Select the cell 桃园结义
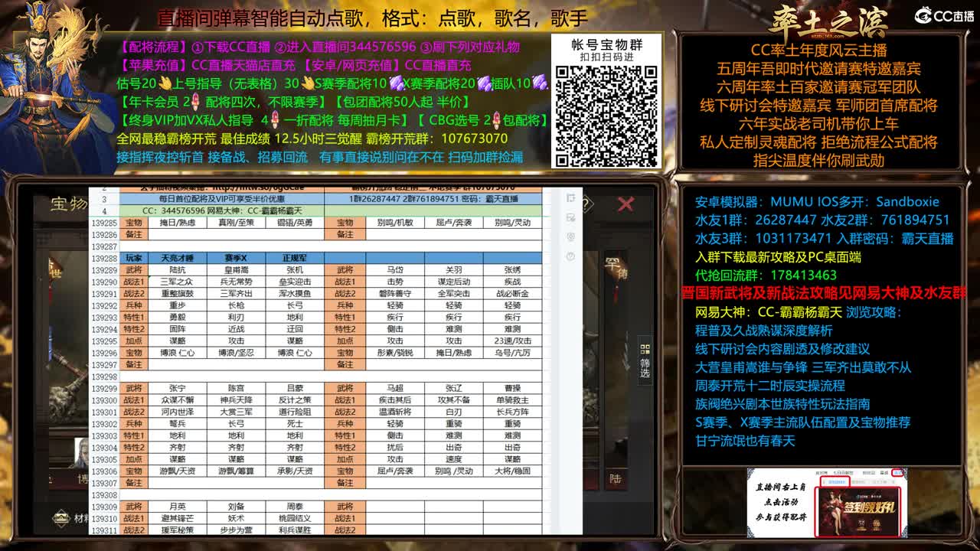This screenshot has width=980, height=551. pos(295,518)
